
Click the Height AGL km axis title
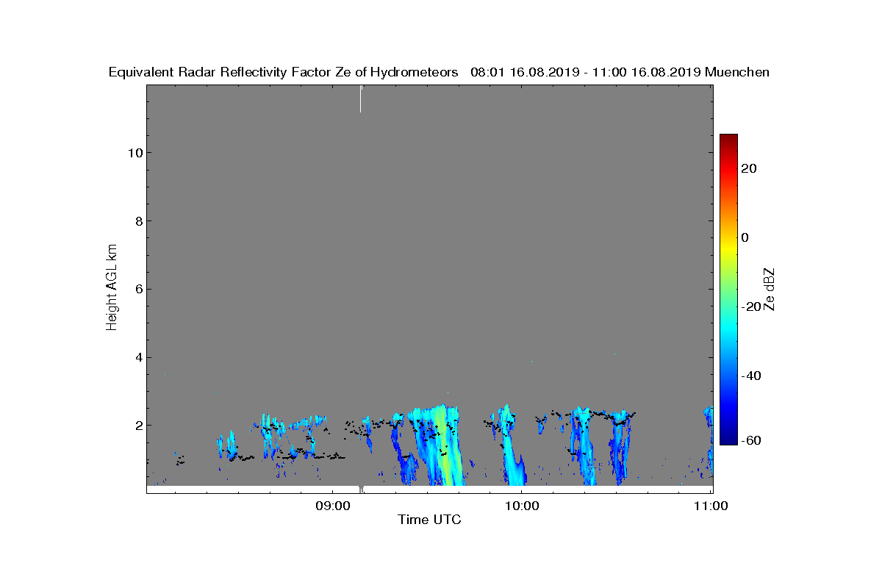112,286
